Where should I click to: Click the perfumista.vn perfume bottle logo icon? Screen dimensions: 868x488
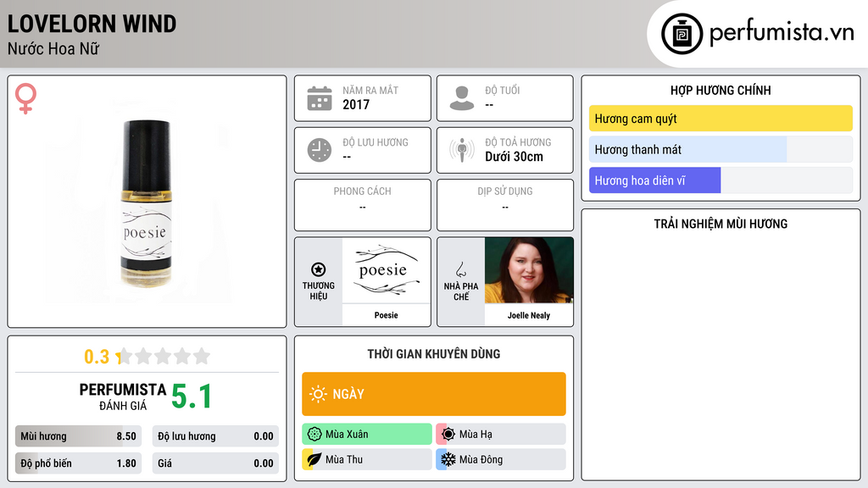coord(682,34)
